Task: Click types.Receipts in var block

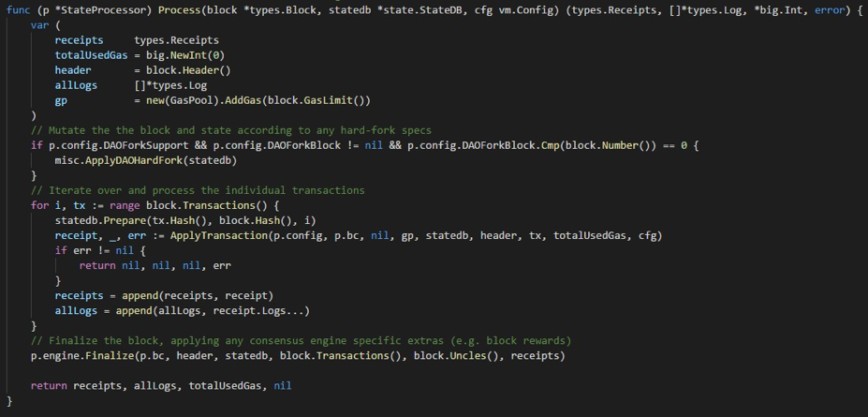Action: coord(176,40)
